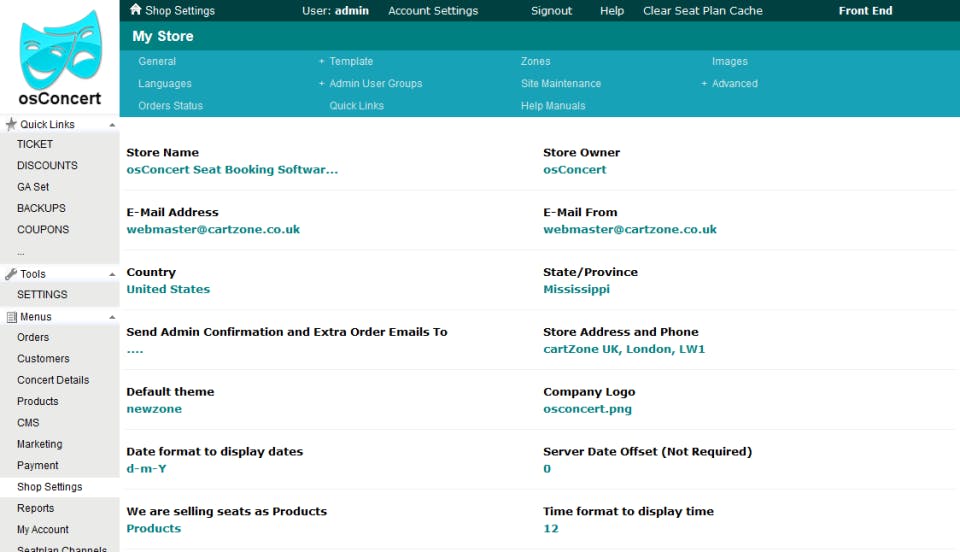Collapse the Tools section arrow
This screenshot has width=960, height=552.
(x=112, y=275)
